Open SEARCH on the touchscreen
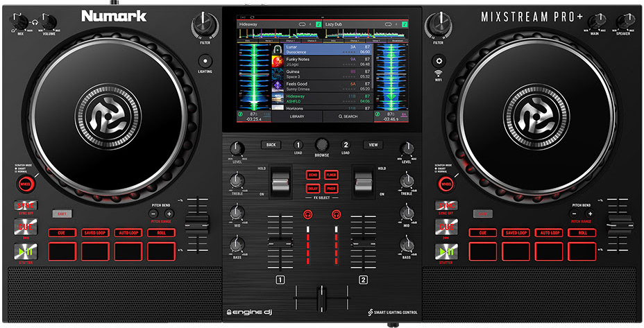 tap(348, 116)
